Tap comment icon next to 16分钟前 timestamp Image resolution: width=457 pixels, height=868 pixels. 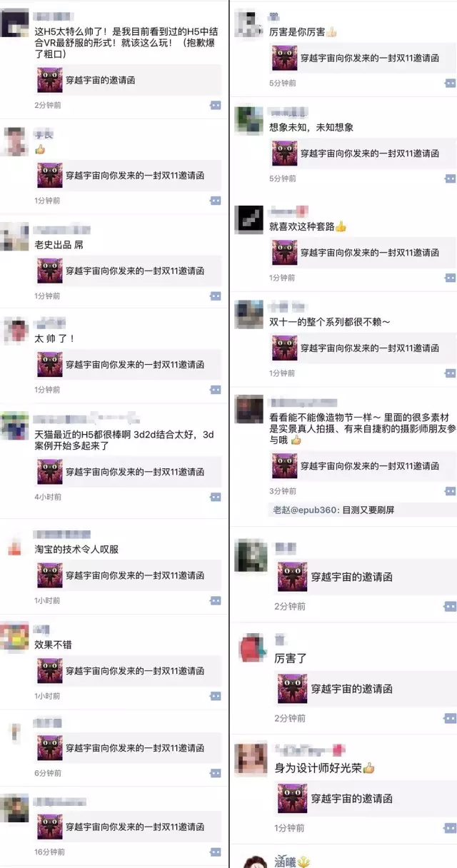click(x=215, y=852)
